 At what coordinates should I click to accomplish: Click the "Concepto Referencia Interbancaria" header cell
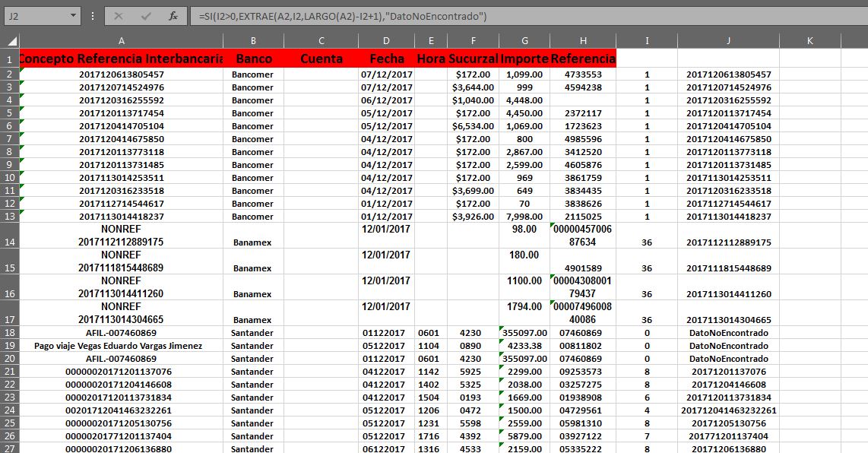[x=122, y=59]
